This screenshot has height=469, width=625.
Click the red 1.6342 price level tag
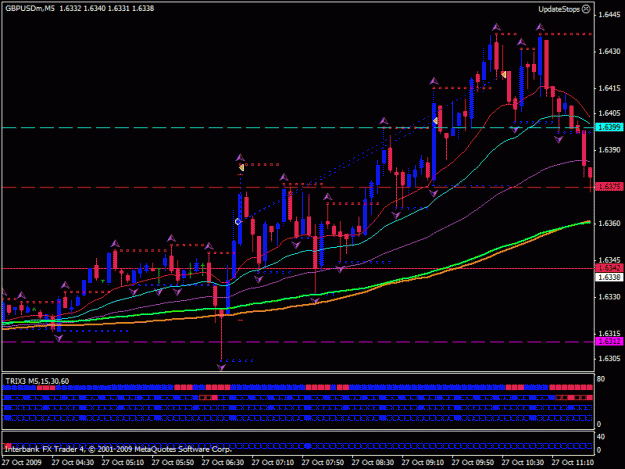coord(609,268)
